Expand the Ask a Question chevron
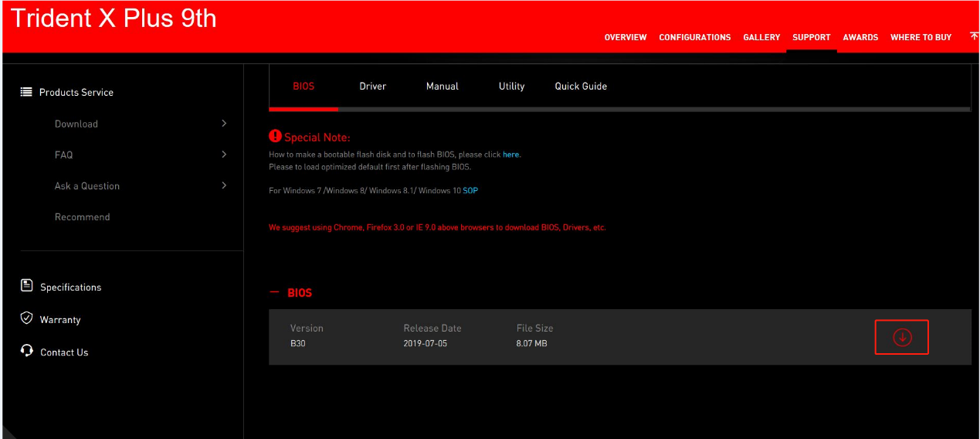Viewport: 980px width, 439px height. click(x=224, y=185)
